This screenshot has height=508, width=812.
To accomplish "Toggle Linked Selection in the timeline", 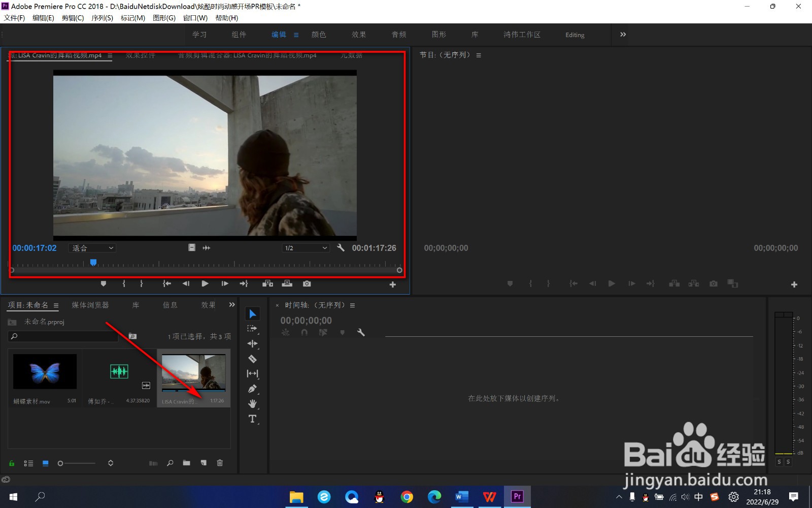I will pos(323,332).
